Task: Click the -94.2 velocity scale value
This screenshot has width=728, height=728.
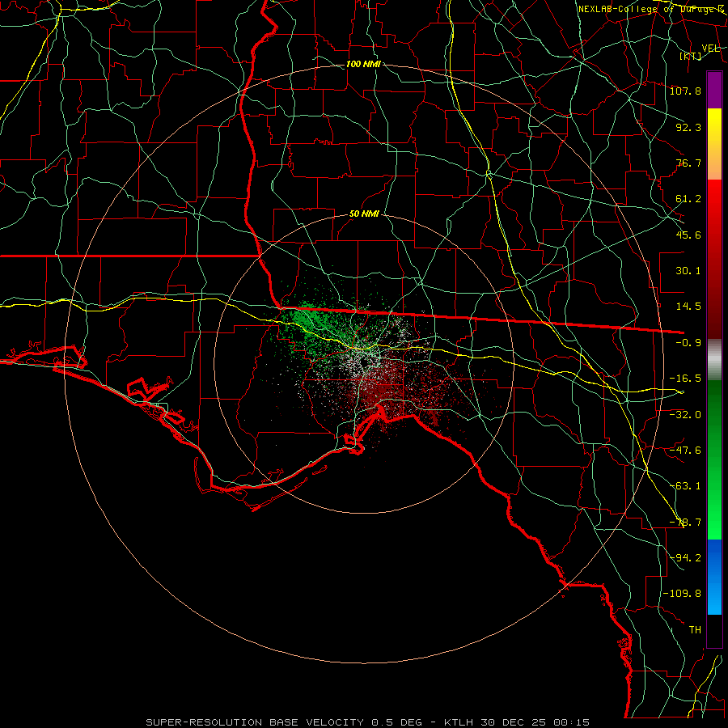Action: [685, 558]
